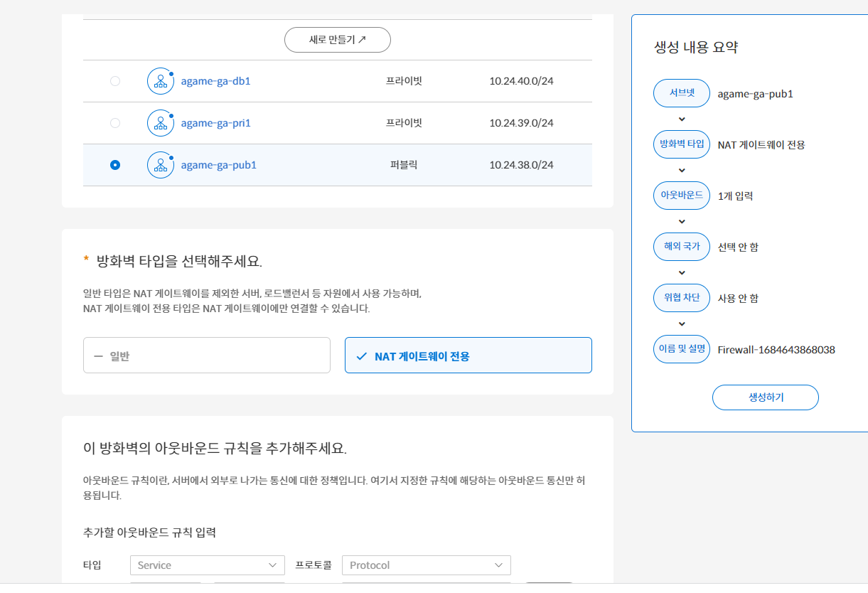Click the 선택 안 함 summary value
The image size is (868, 593).
tap(738, 247)
